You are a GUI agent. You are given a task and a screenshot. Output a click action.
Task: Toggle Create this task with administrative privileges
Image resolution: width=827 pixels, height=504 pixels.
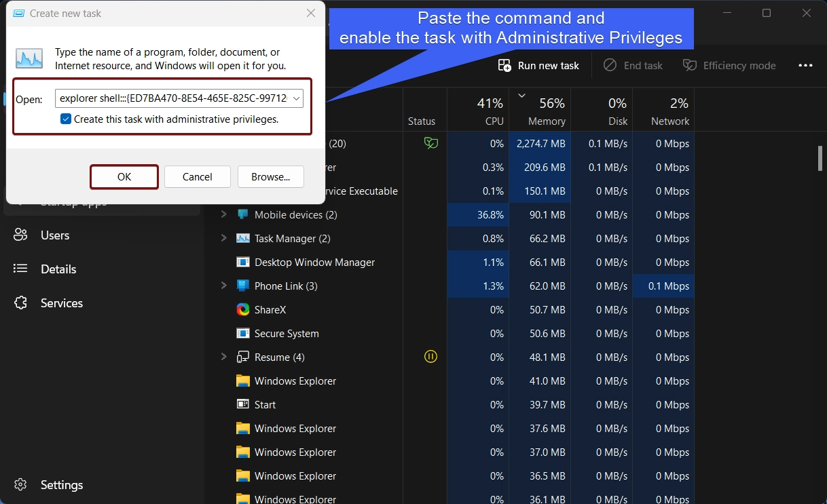[x=66, y=119]
